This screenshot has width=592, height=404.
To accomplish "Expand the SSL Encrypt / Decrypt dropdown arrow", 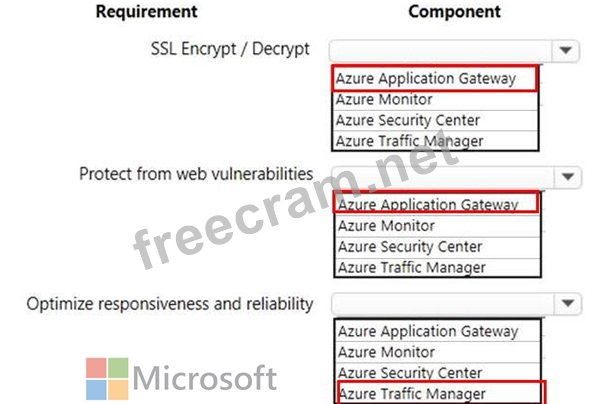I will point(565,51).
